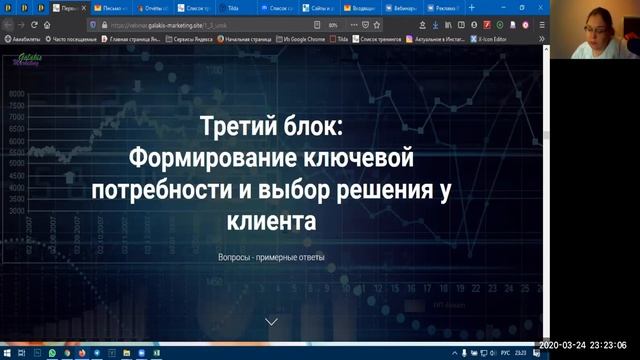This screenshot has width=640, height=360.
Task: Open 'Главная страница Ян...' bookmark
Action: [x=131, y=39]
